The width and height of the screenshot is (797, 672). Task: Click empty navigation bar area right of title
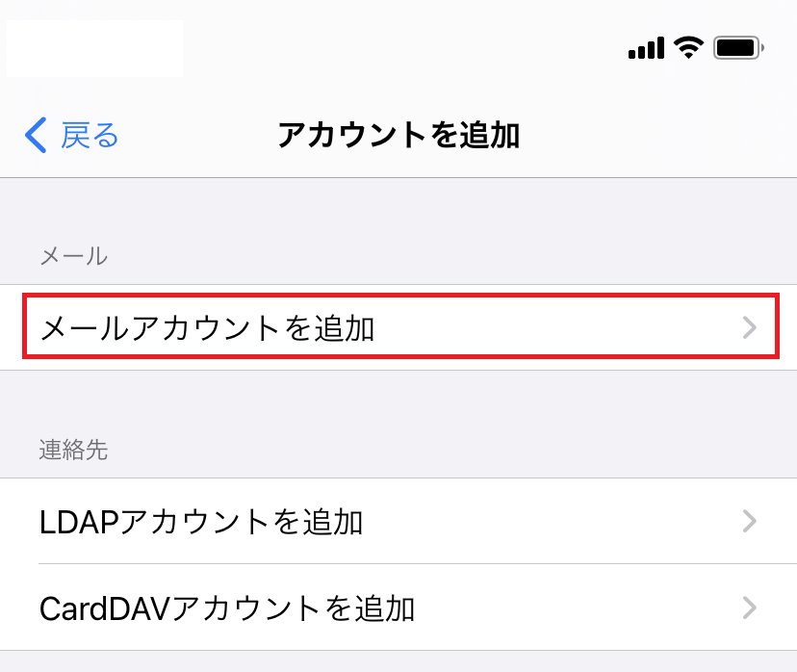(655, 136)
